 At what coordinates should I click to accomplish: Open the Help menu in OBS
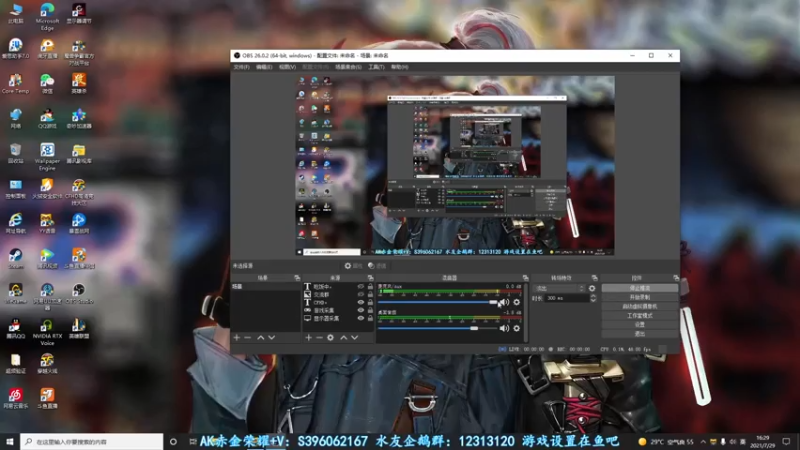(x=399, y=67)
